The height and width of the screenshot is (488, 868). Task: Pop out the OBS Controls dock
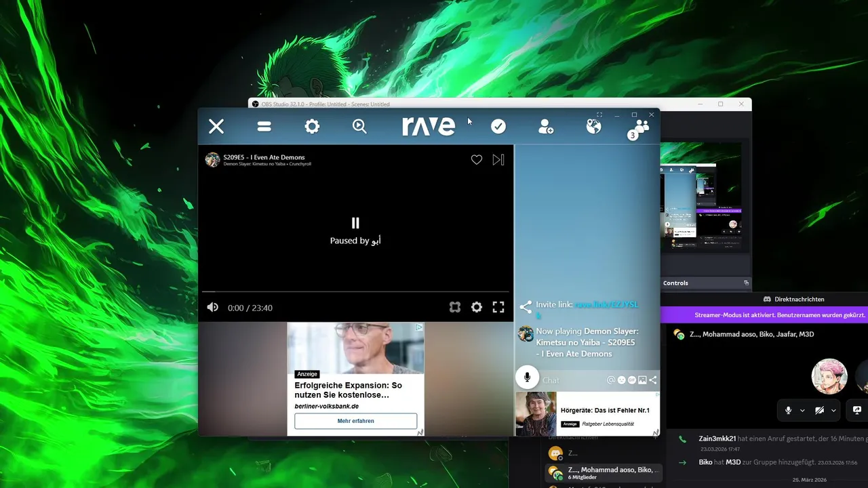point(746,283)
